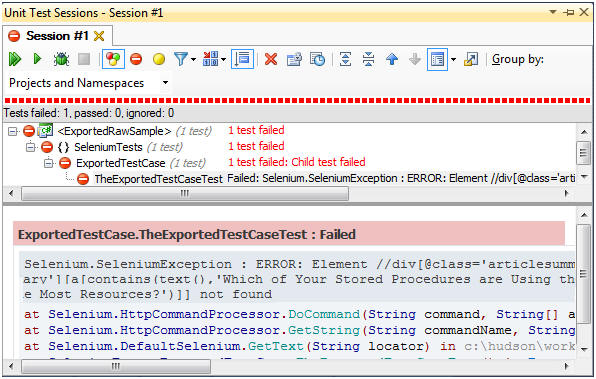
Task: Click output pane scroll down arrow
Action: coord(584,350)
